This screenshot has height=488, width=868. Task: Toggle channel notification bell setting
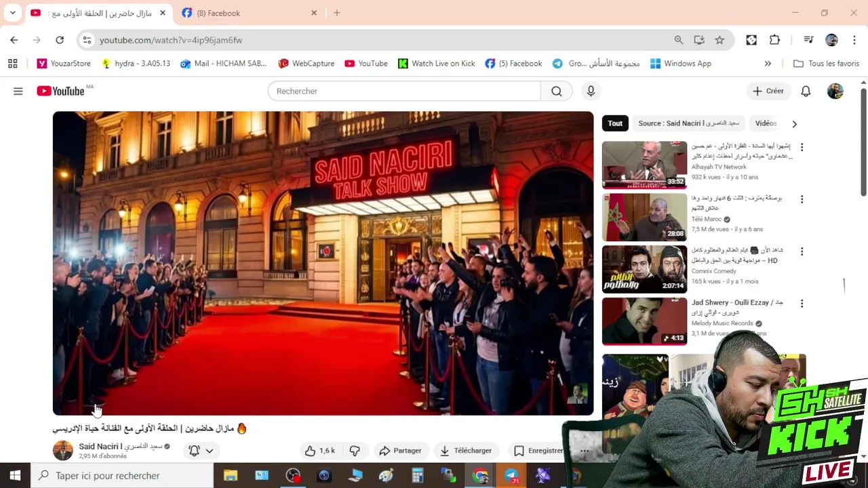tap(194, 451)
